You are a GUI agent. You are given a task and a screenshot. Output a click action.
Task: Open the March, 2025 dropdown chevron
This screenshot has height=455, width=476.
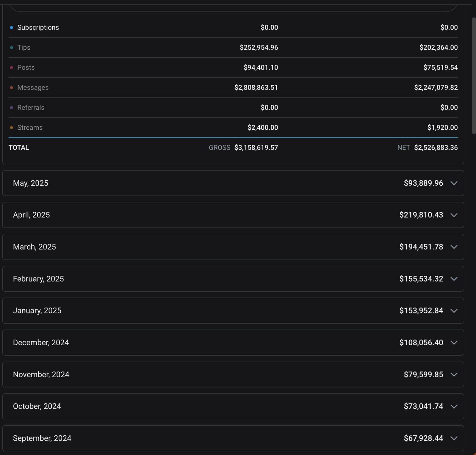[454, 247]
